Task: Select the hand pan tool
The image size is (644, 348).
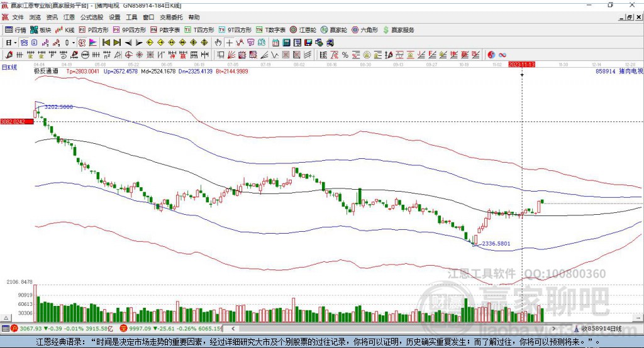Action: pos(218,43)
